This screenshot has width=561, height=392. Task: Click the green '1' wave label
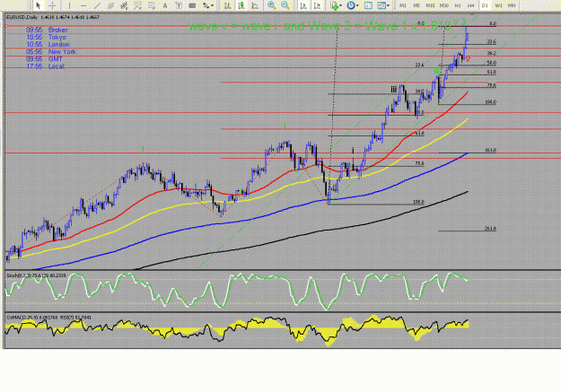click(143, 150)
